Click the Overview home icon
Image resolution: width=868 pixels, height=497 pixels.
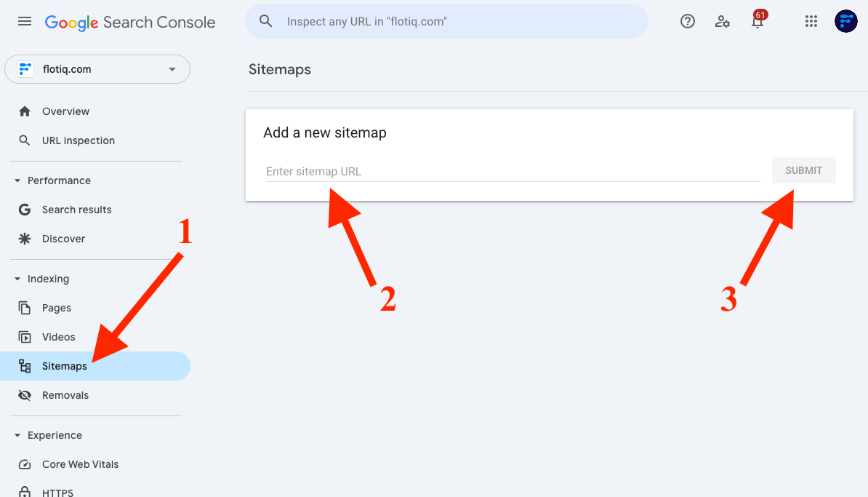pyautogui.click(x=25, y=111)
